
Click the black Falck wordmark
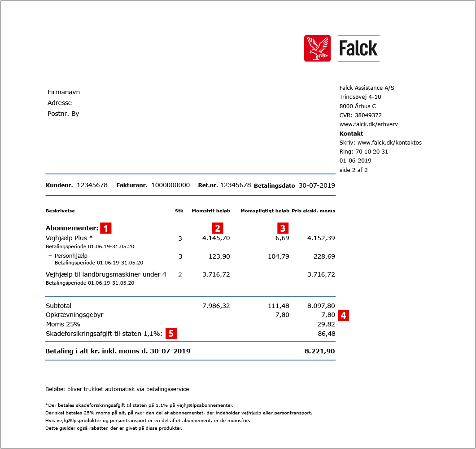(x=358, y=48)
